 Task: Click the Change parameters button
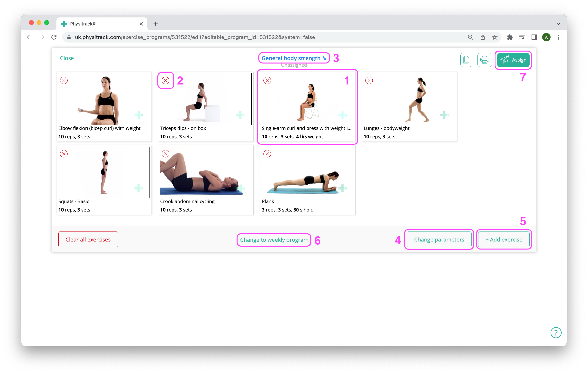coord(439,239)
